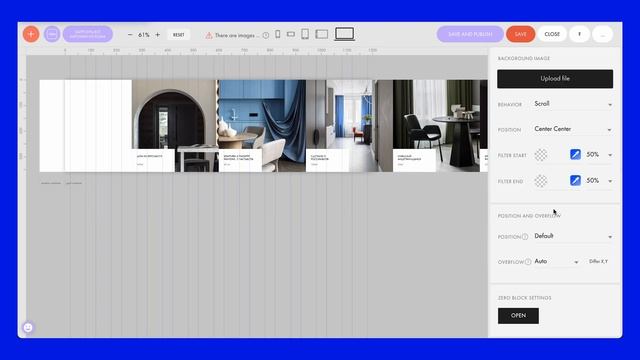Viewport: 640px width, 360px height.
Task: Pick the Filter Start transparent color swatch
Action: tap(541, 155)
